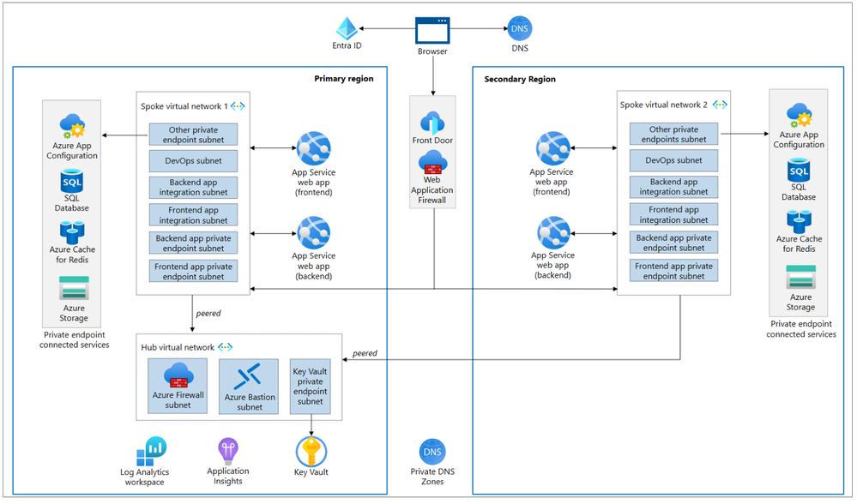Select the Key Vault key icon

[x=311, y=451]
